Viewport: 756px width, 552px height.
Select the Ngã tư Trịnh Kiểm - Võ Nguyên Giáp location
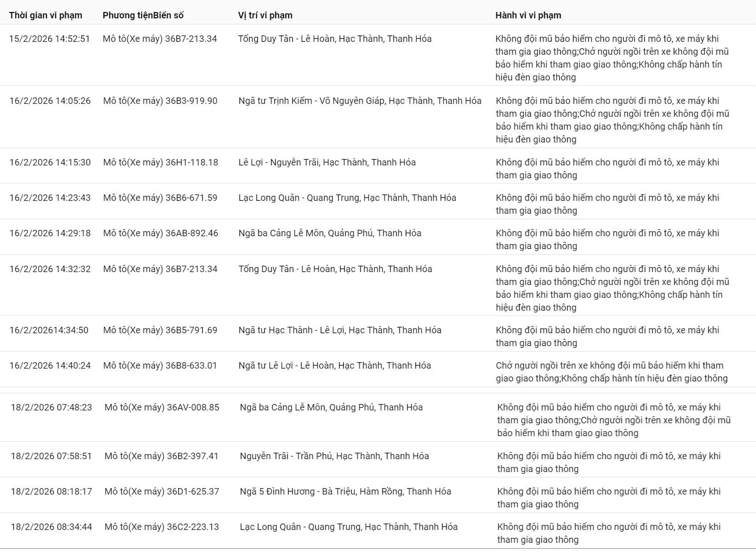tap(360, 101)
